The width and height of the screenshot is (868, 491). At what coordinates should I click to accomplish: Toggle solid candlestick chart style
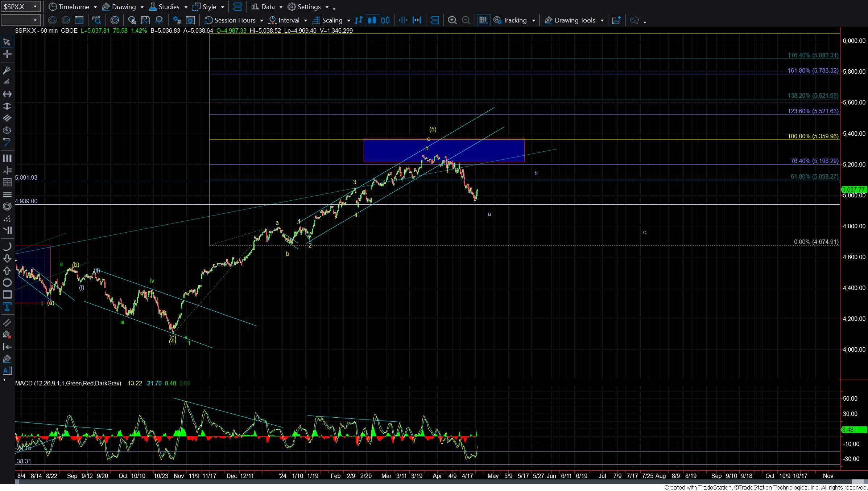(372, 20)
